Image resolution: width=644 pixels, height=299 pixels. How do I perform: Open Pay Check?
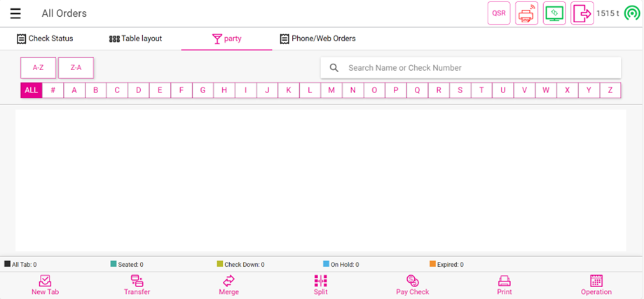(412, 285)
